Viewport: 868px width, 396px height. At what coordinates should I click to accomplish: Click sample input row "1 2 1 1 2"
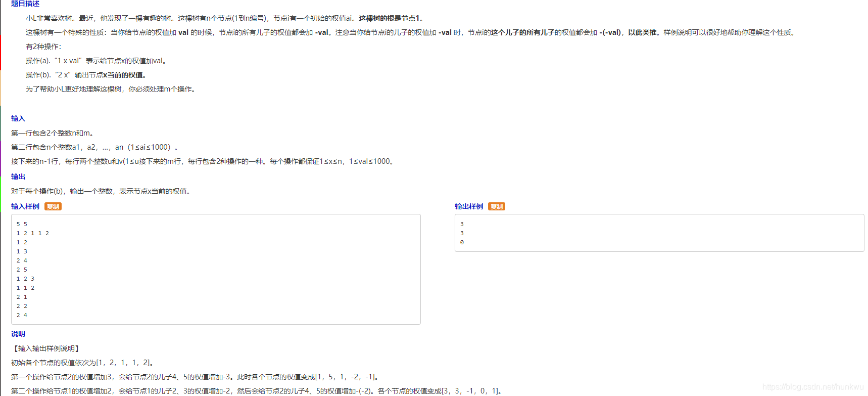(x=33, y=233)
